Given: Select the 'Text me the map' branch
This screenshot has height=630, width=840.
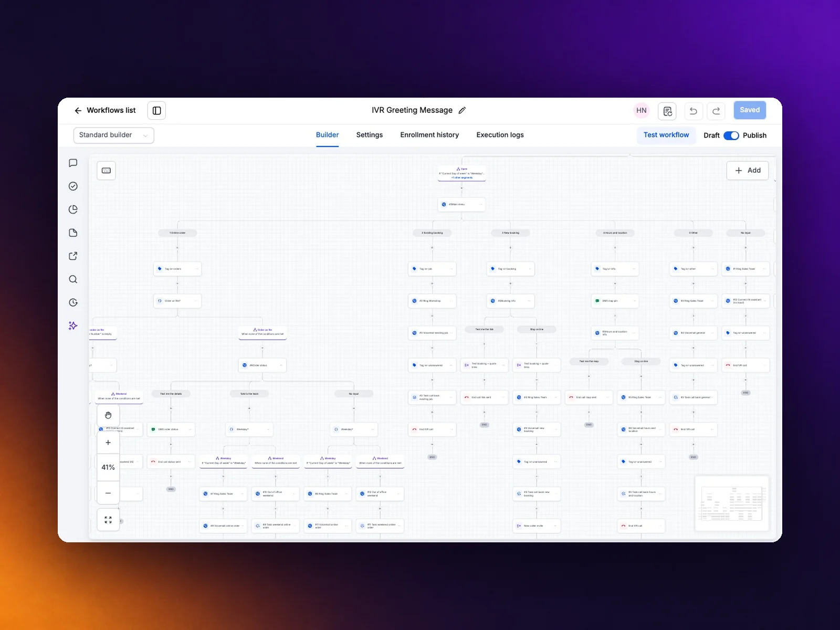Looking at the screenshot, I should (589, 361).
